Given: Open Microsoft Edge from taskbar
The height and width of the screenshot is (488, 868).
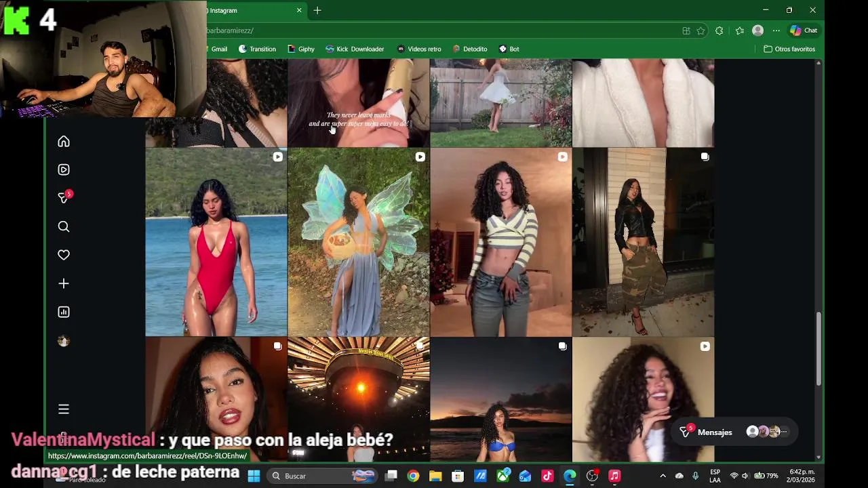Looking at the screenshot, I should [570, 476].
